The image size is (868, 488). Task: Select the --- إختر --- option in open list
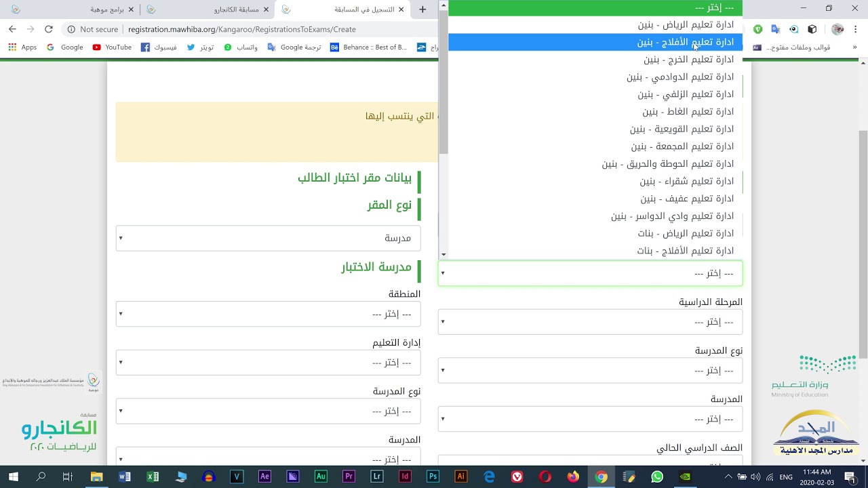point(595,7)
